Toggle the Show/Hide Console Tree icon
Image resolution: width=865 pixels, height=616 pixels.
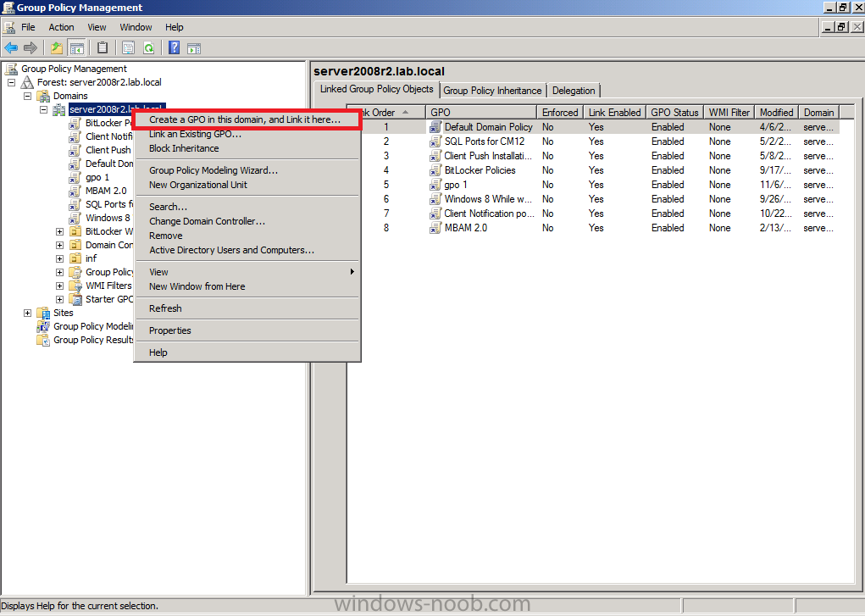coord(76,48)
